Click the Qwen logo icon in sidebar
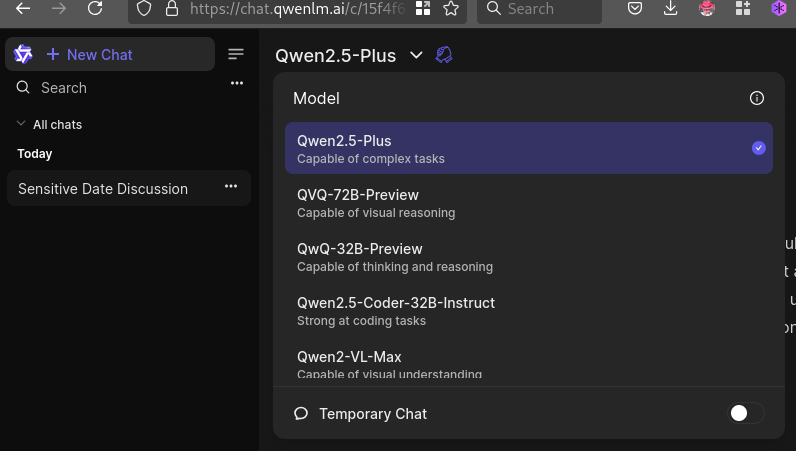This screenshot has width=796, height=451. pos(23,54)
